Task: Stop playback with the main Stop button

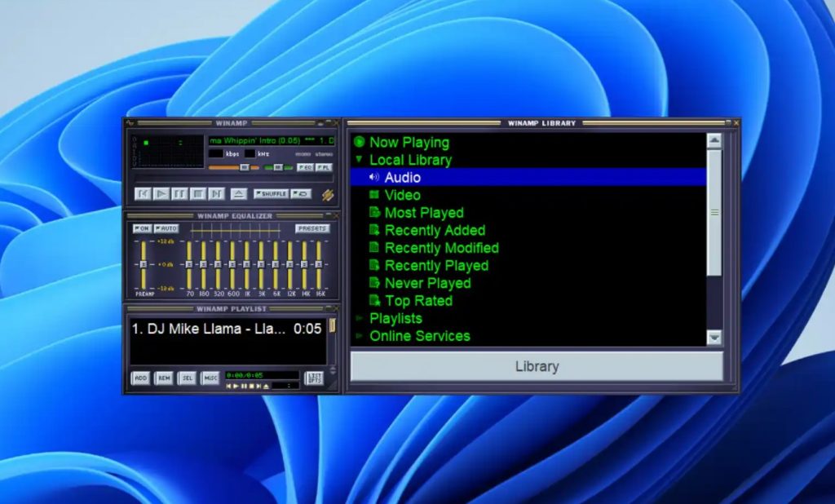Action: pos(198,194)
